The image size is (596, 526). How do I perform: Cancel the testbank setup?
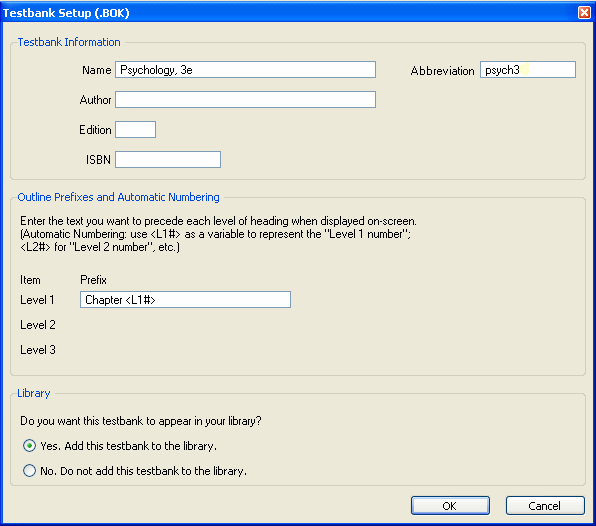click(x=545, y=506)
